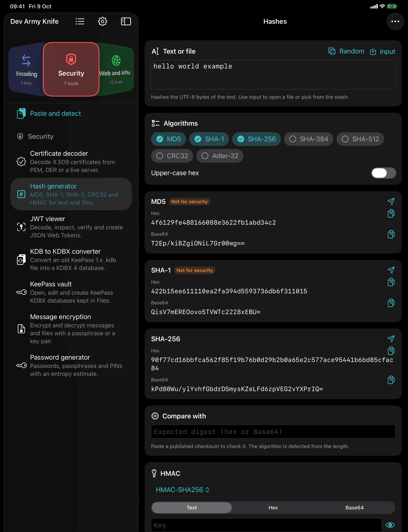This screenshot has width=408, height=532.
Task: Open the Certificate decoder tool
Action: (x=71, y=161)
